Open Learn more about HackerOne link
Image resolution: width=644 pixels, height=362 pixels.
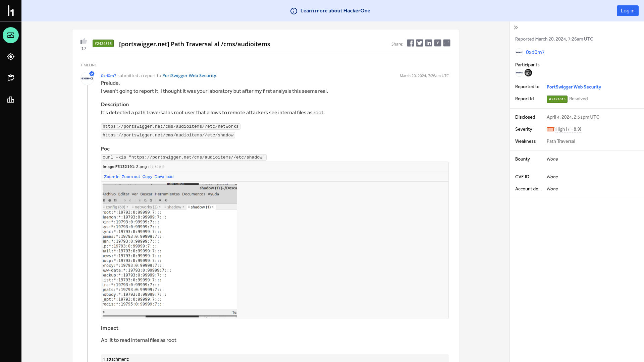[335, 11]
